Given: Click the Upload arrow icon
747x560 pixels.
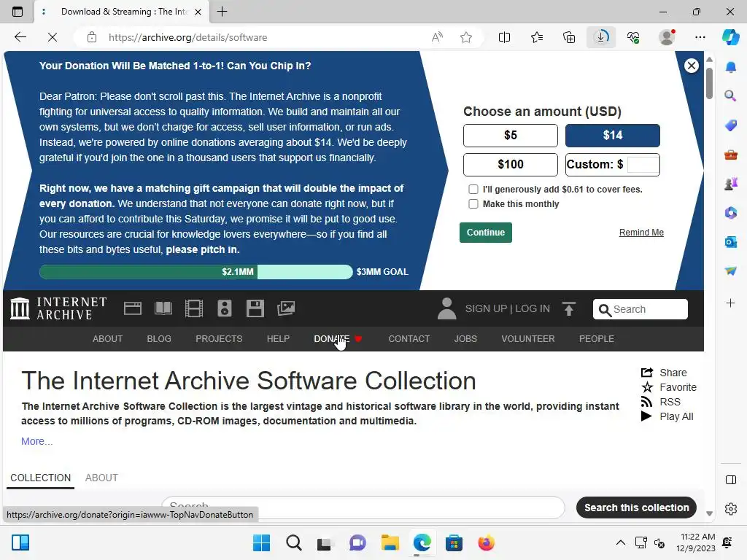Looking at the screenshot, I should click(x=569, y=308).
